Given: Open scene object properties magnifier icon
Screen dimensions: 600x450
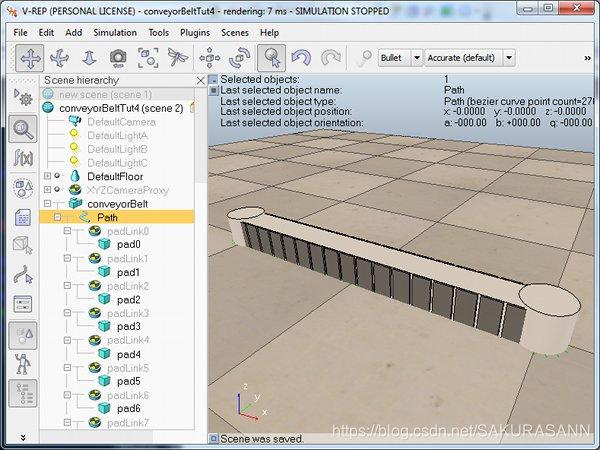Looking at the screenshot, I should tap(23, 129).
